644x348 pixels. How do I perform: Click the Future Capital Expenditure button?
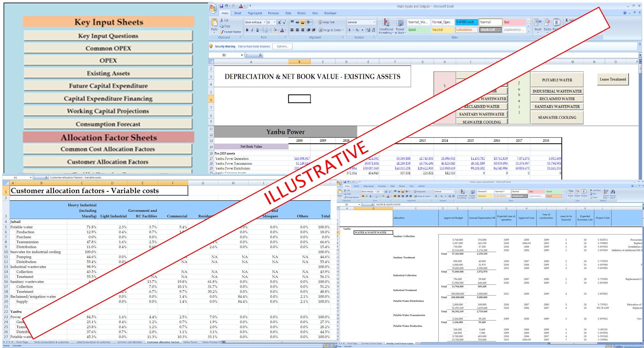(108, 86)
